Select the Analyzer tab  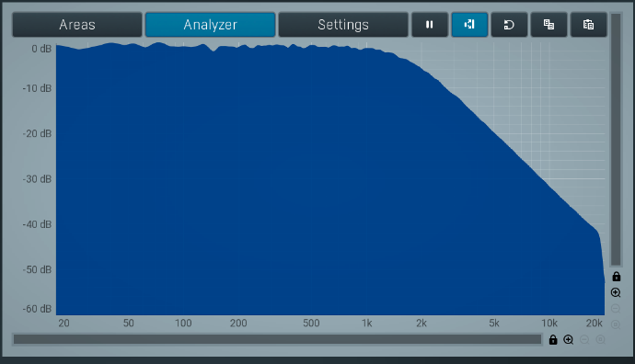tap(210, 25)
